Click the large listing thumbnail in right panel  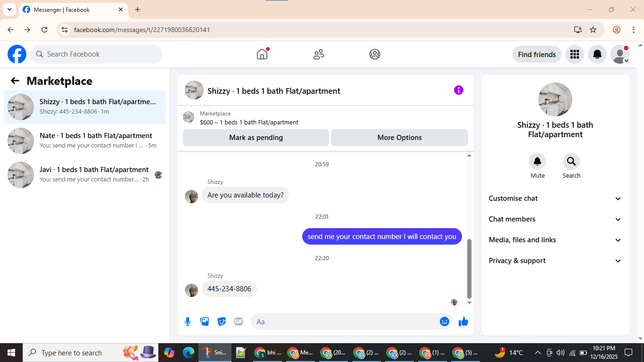(555, 99)
